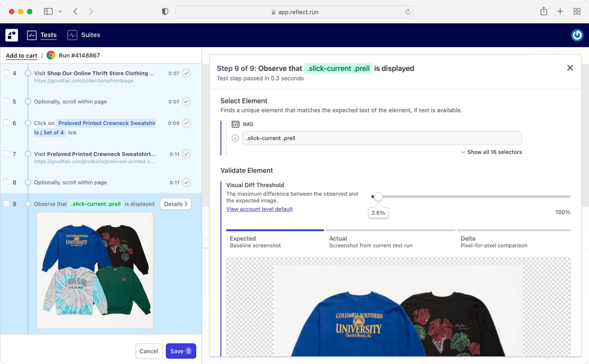Click the privacy shield icon

coord(165,11)
